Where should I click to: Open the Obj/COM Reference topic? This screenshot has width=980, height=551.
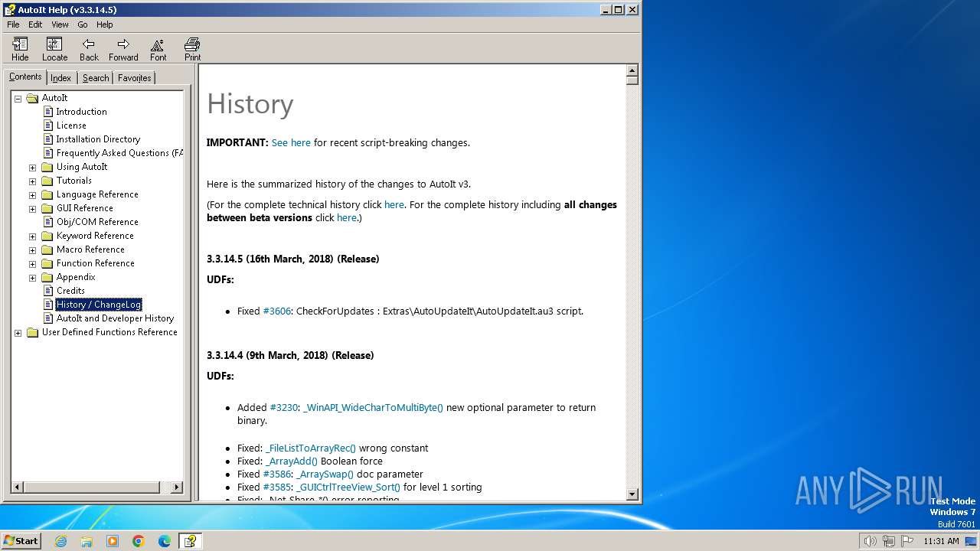(97, 222)
